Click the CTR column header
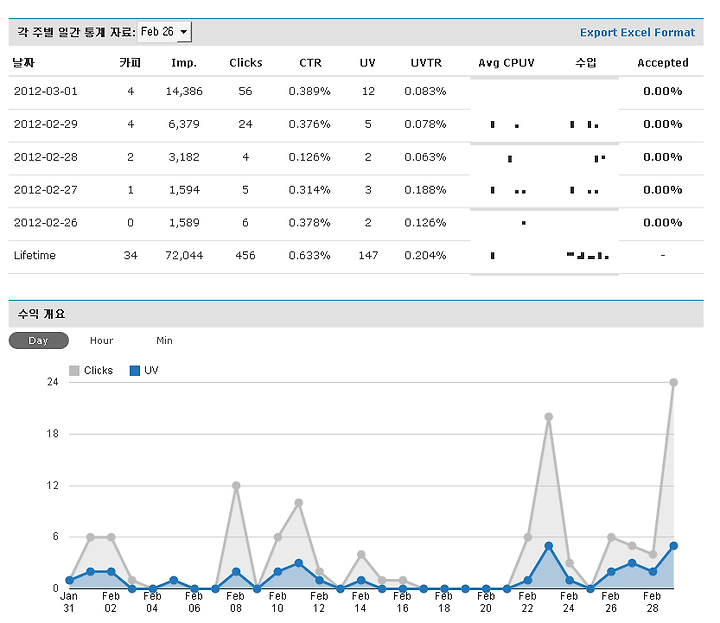720x623 pixels. (310, 63)
